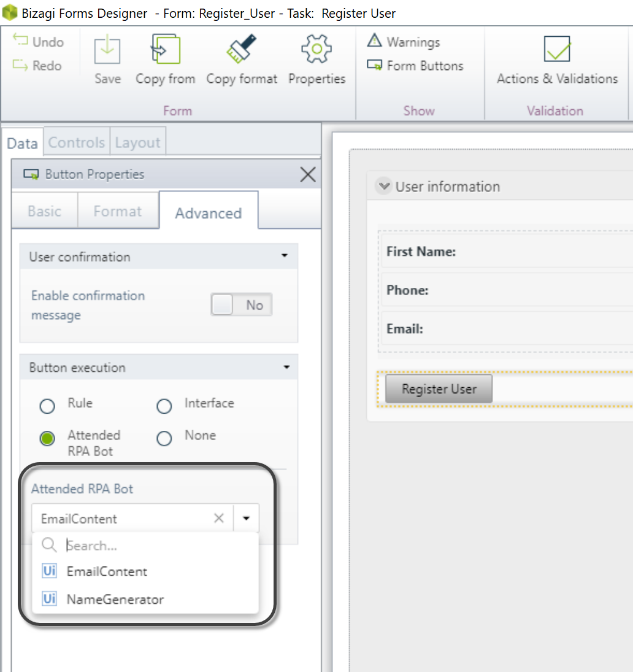633x672 pixels.
Task: Open form Properties gear
Action: [316, 49]
